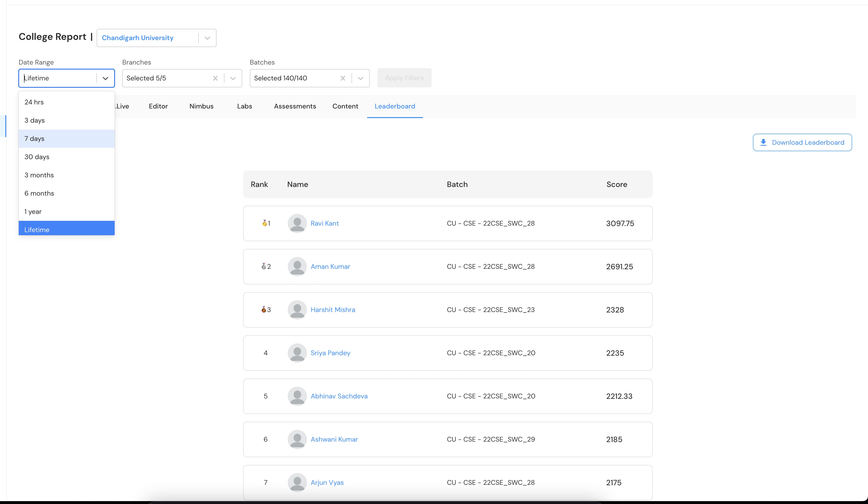Click the download arrow icon
Image resolution: width=868 pixels, height=504 pixels.
point(763,142)
